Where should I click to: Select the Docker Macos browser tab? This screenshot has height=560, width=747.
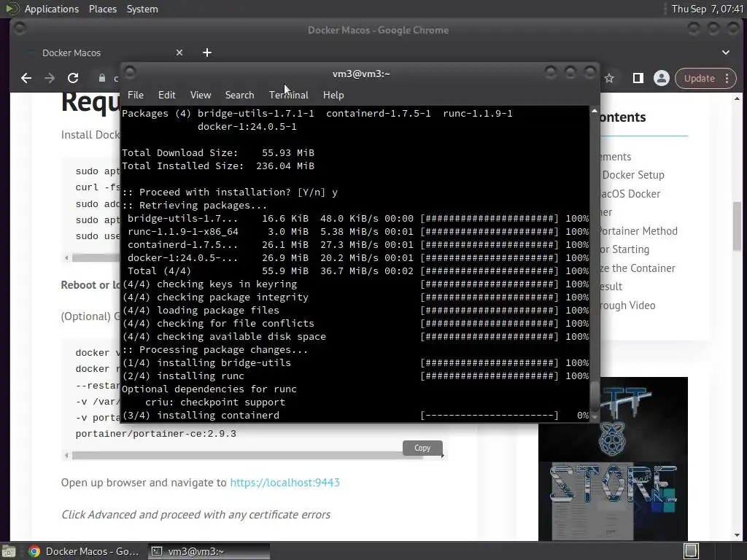click(105, 52)
